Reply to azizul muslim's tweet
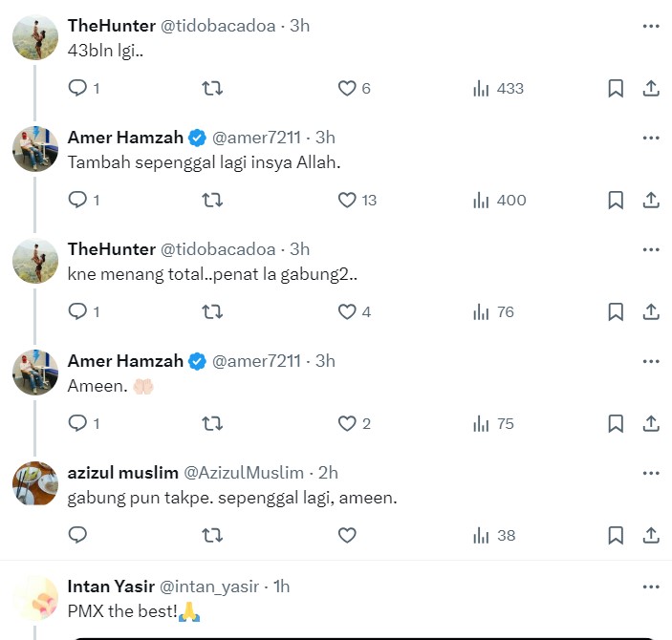This screenshot has height=640, width=672. click(78, 535)
